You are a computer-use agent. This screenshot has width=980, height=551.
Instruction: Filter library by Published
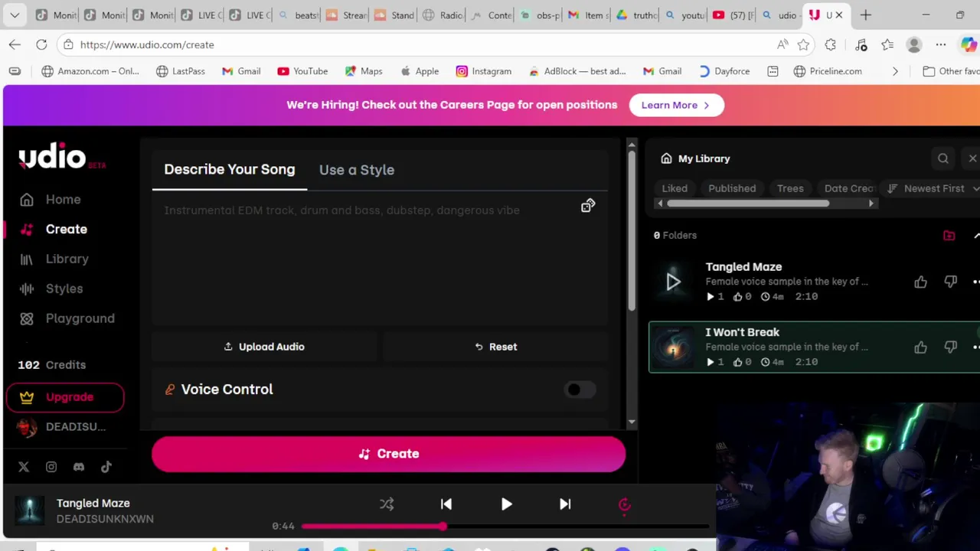coord(732,188)
